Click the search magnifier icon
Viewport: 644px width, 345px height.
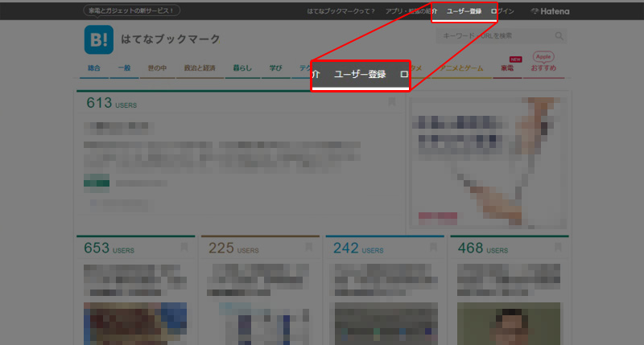click(x=559, y=36)
